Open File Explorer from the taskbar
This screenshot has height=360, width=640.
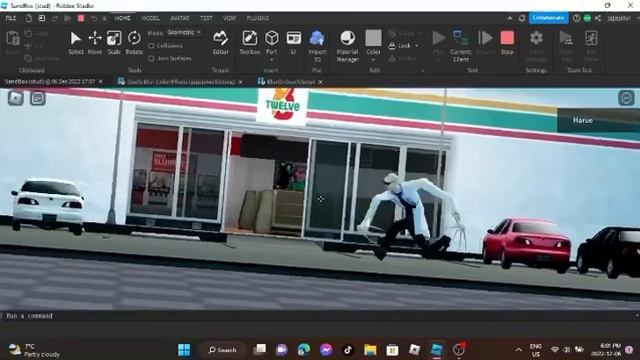370,350
